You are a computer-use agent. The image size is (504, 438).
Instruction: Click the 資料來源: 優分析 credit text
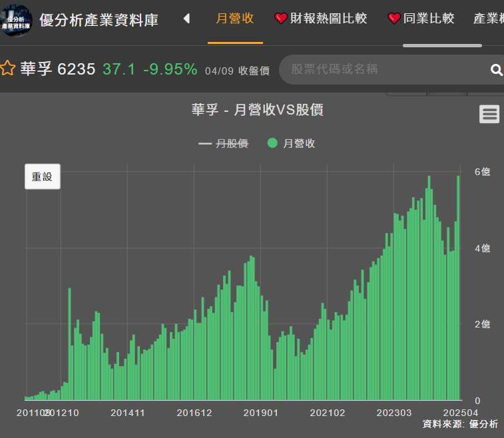pos(459,424)
